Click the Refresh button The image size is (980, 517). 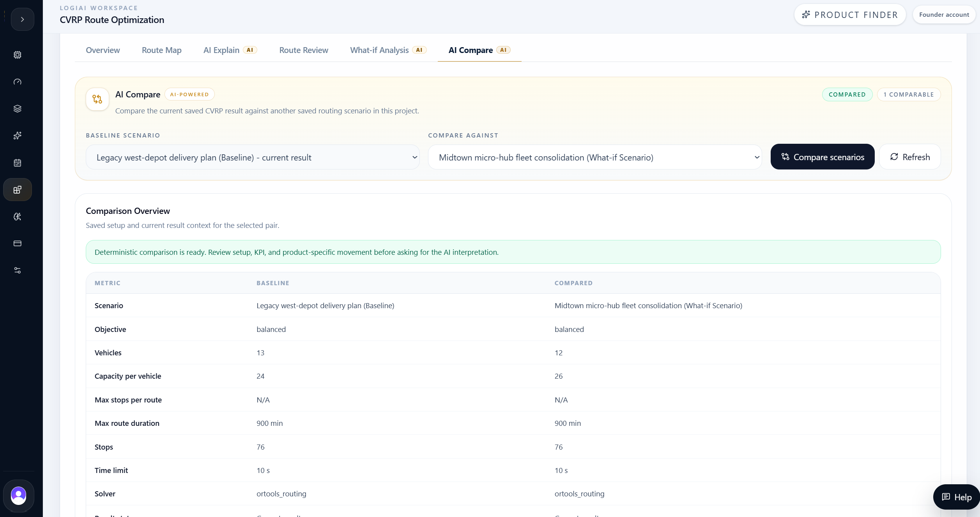(x=910, y=157)
